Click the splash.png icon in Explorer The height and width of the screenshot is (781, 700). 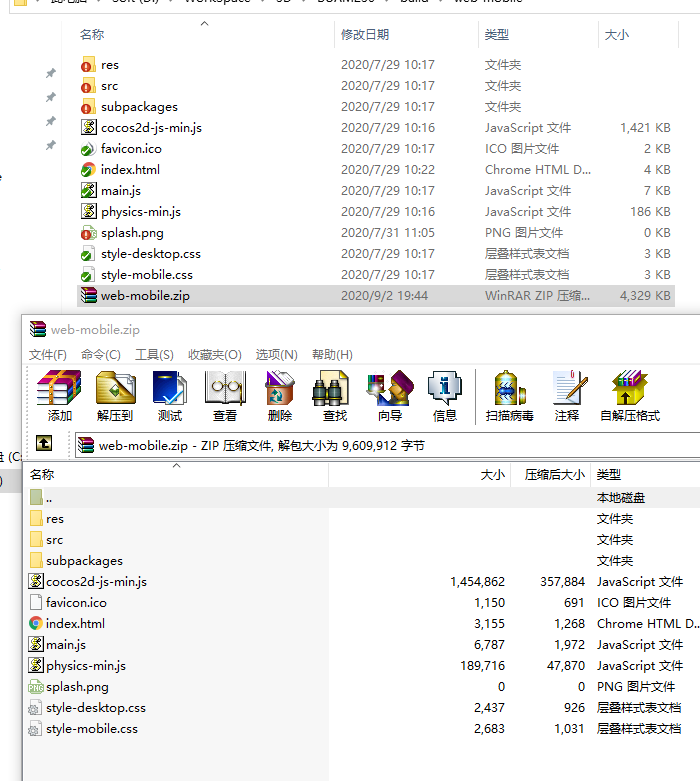pyautogui.click(x=88, y=233)
